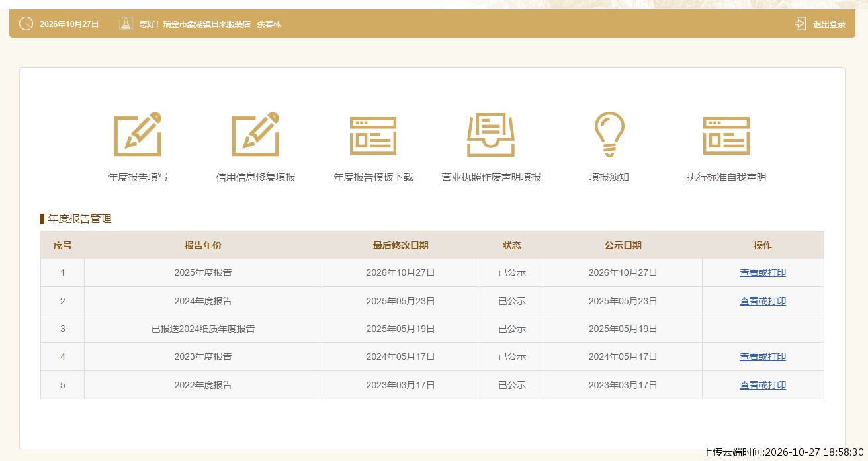Click the 公示日期 cell reading 2023年03月17日
868x461 pixels.
pyautogui.click(x=623, y=385)
